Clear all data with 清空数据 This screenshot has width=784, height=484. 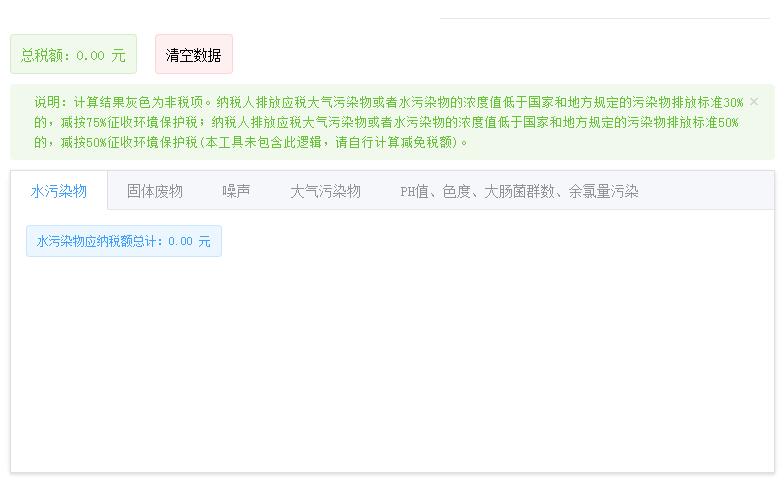tap(194, 54)
